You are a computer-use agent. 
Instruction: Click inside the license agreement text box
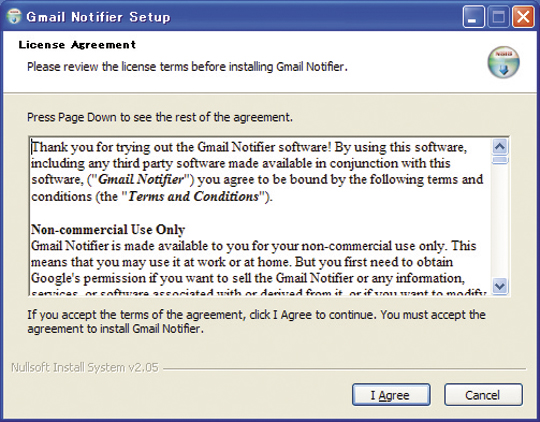click(260, 216)
